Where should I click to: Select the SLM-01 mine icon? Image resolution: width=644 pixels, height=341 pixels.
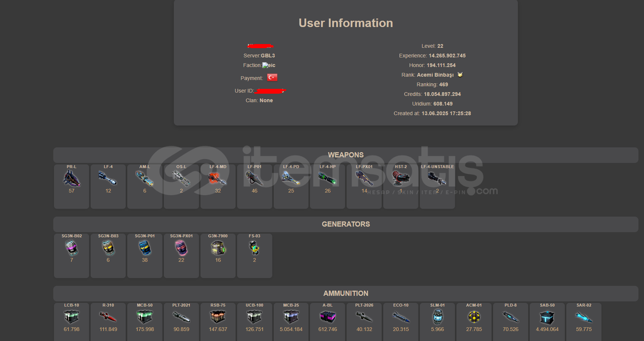tap(438, 317)
